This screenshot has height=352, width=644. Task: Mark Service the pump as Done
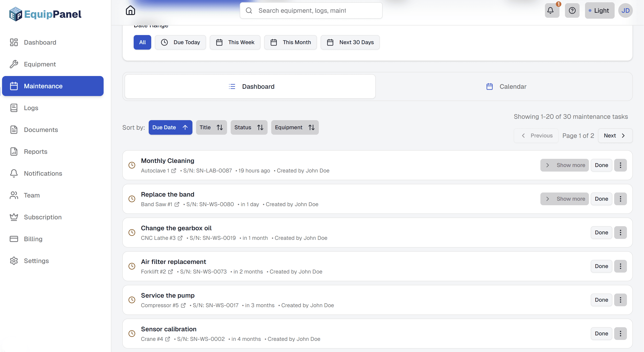(601, 300)
